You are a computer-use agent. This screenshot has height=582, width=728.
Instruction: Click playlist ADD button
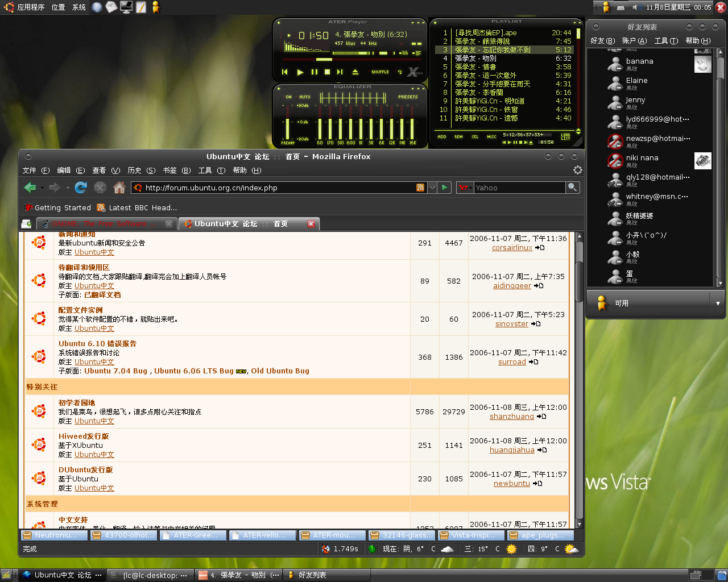[x=442, y=137]
